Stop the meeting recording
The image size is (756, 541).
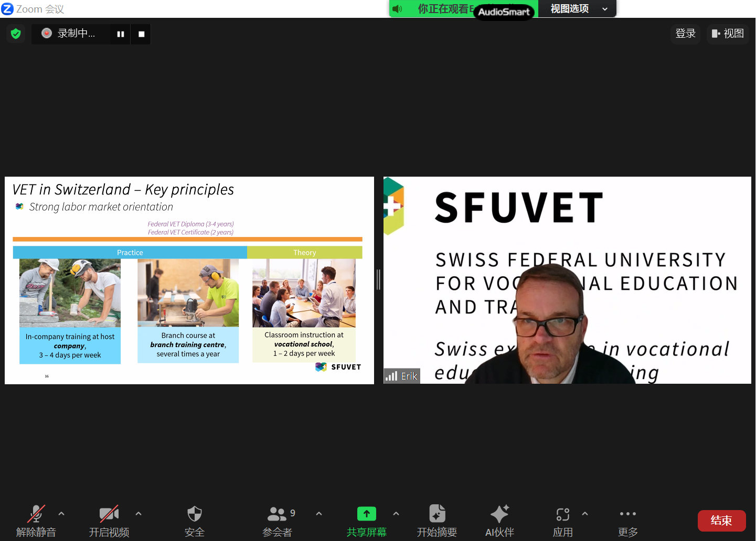click(x=141, y=34)
